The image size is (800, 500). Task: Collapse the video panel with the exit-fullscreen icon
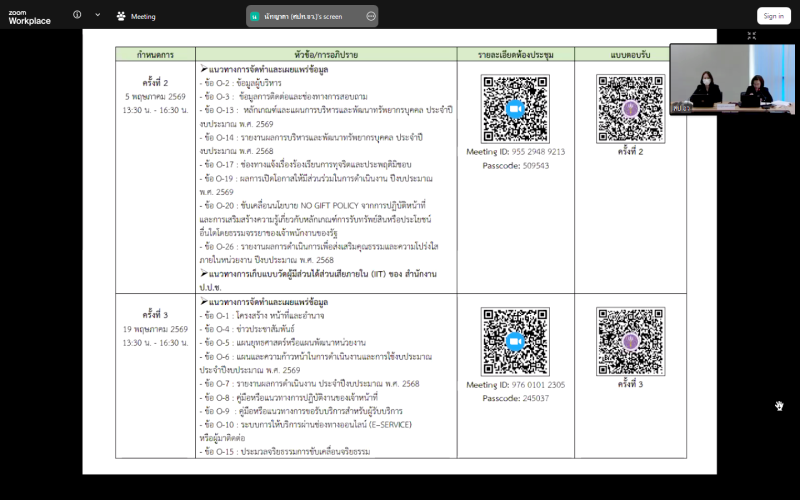tap(751, 36)
